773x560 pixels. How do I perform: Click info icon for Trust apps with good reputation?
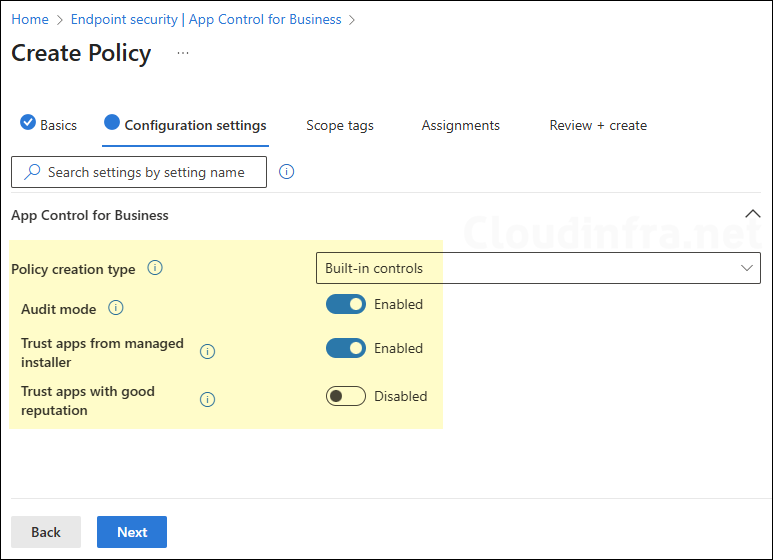[x=208, y=400]
